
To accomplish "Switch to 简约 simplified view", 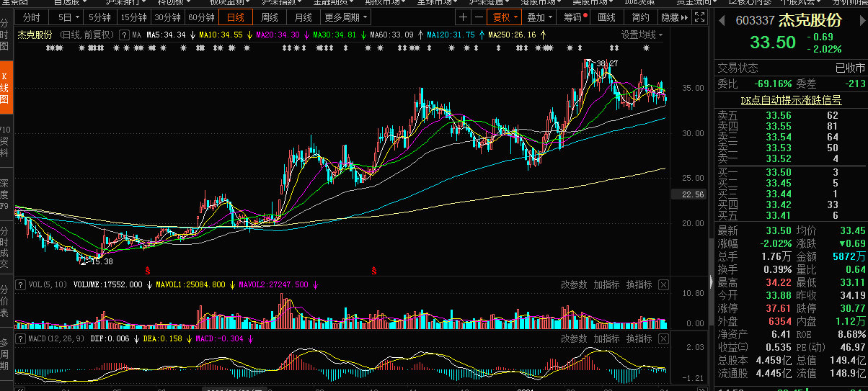I will pos(640,17).
